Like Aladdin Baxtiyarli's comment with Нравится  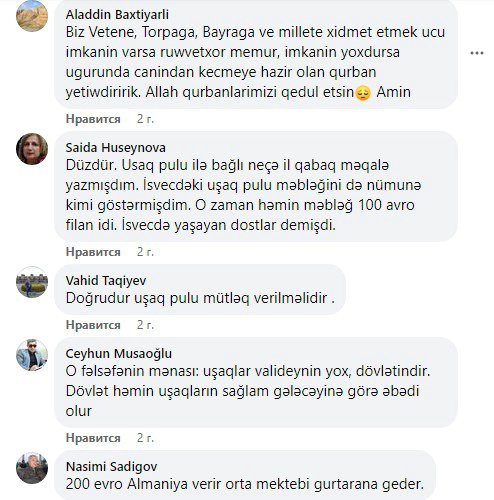point(93,119)
